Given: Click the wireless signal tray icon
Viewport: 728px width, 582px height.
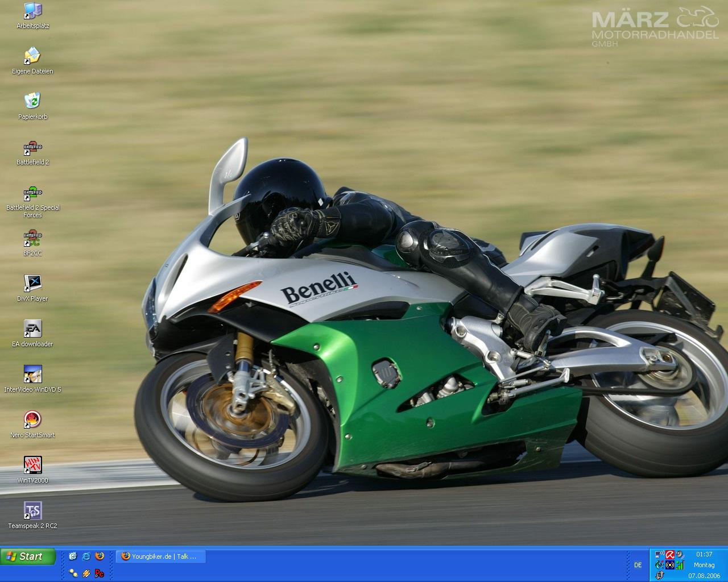Looking at the screenshot, I should pos(670,565).
